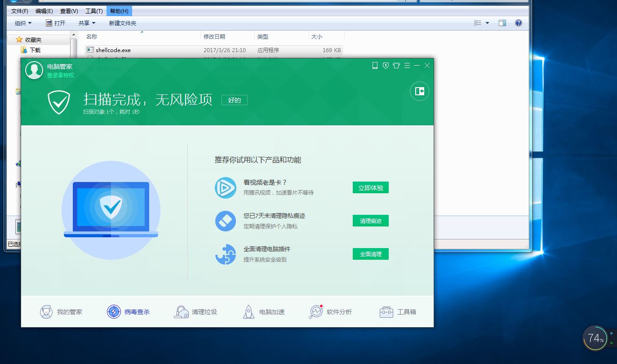The width and height of the screenshot is (617, 364).
Task: Click 打开 in Explorer toolbar
Action: tap(55, 23)
